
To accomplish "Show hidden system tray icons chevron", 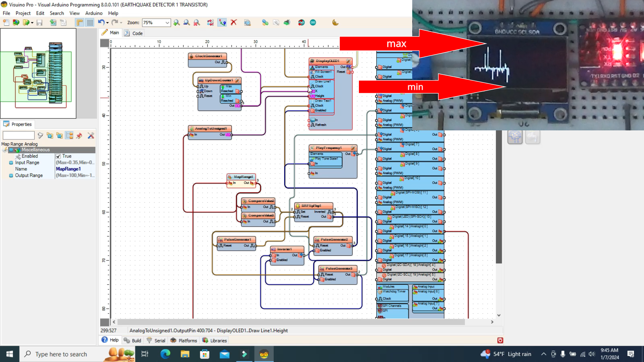I will pyautogui.click(x=543, y=354).
